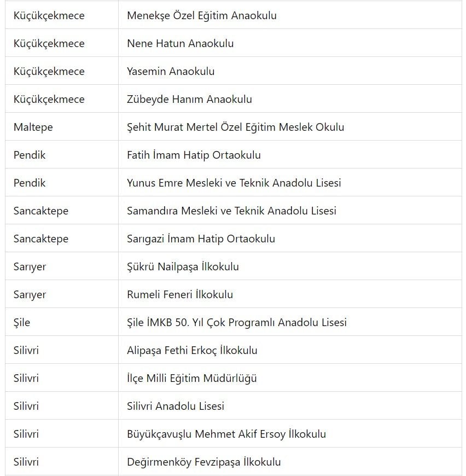Click Fatih İmam Hatip Ortaokulu cell

[x=194, y=155]
